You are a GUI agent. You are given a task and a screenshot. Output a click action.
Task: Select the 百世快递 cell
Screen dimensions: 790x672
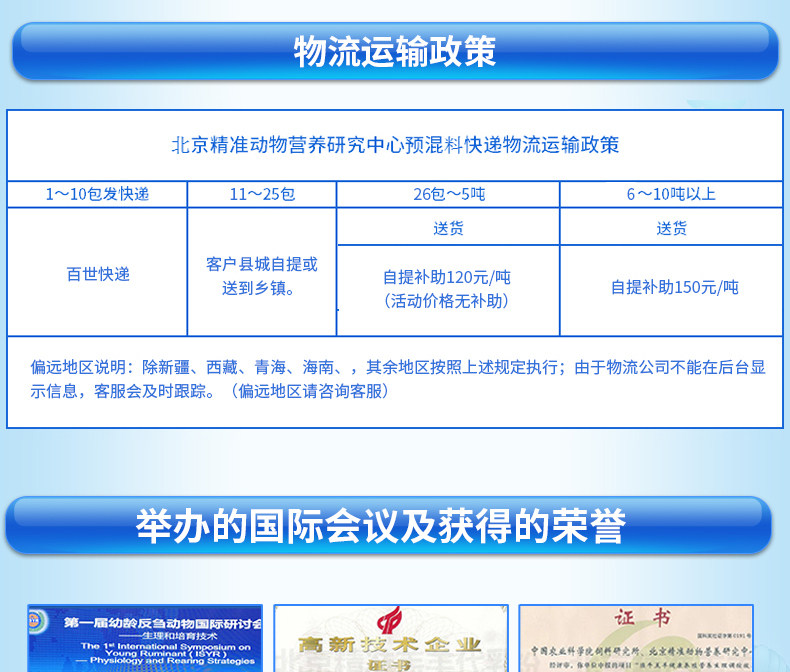(x=98, y=274)
